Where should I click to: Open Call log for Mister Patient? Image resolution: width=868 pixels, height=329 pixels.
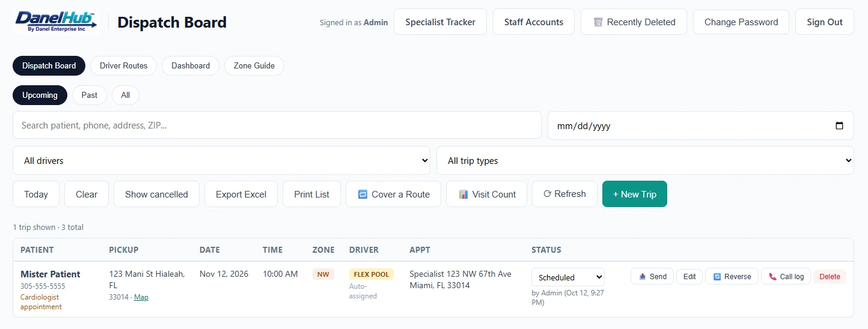786,277
